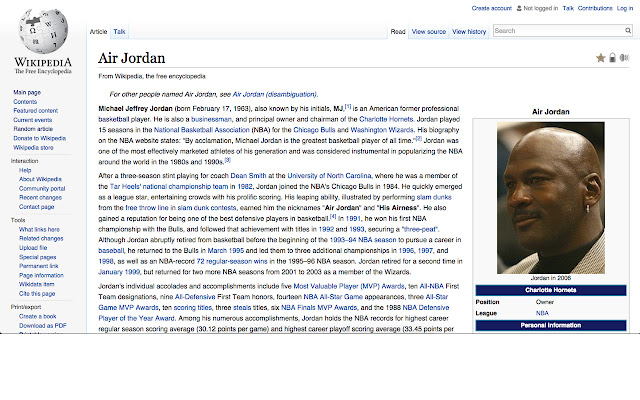Image resolution: width=640 pixels, height=400 pixels.
Task: Click the Air Jordan page heading
Action: (x=131, y=58)
